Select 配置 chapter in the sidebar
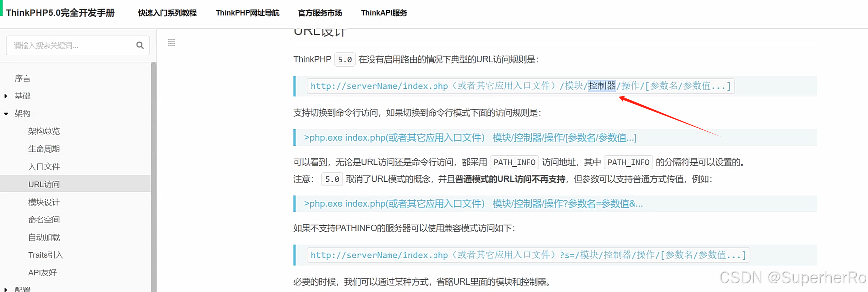 [x=23, y=289]
